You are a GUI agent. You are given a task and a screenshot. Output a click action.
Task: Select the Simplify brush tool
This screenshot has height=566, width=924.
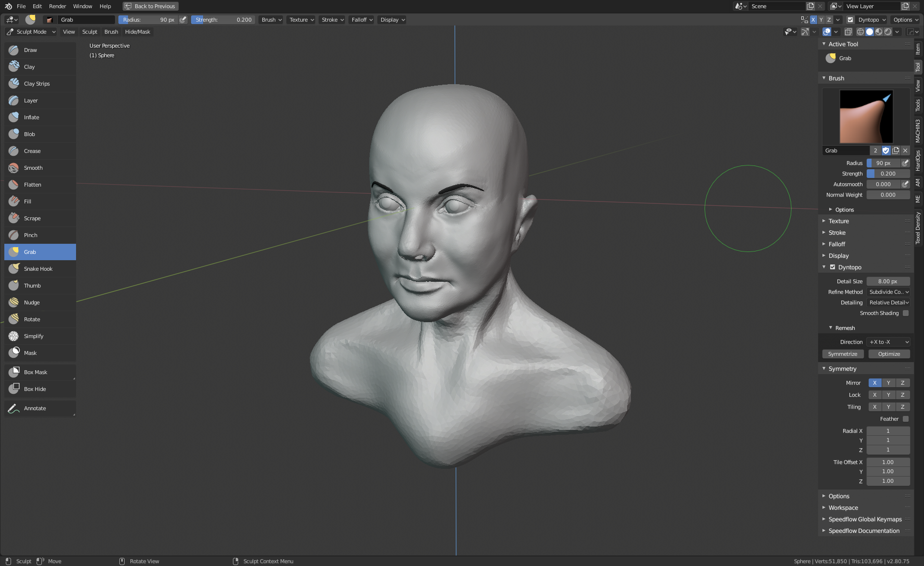point(34,336)
